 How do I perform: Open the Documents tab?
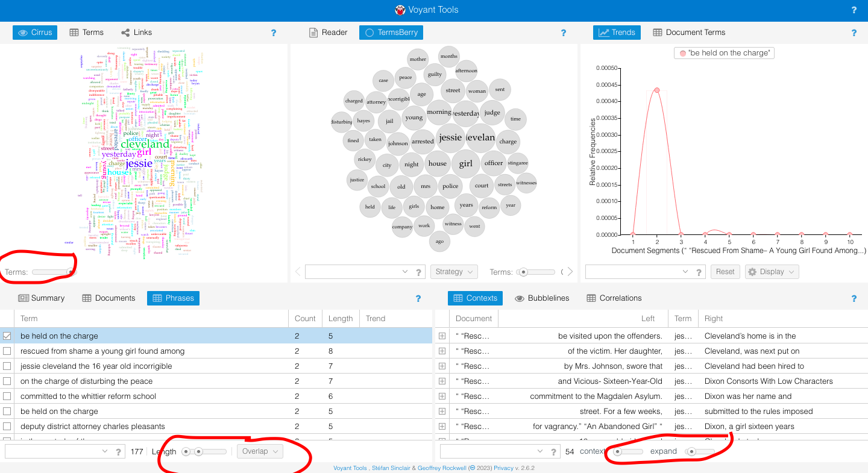coord(108,298)
